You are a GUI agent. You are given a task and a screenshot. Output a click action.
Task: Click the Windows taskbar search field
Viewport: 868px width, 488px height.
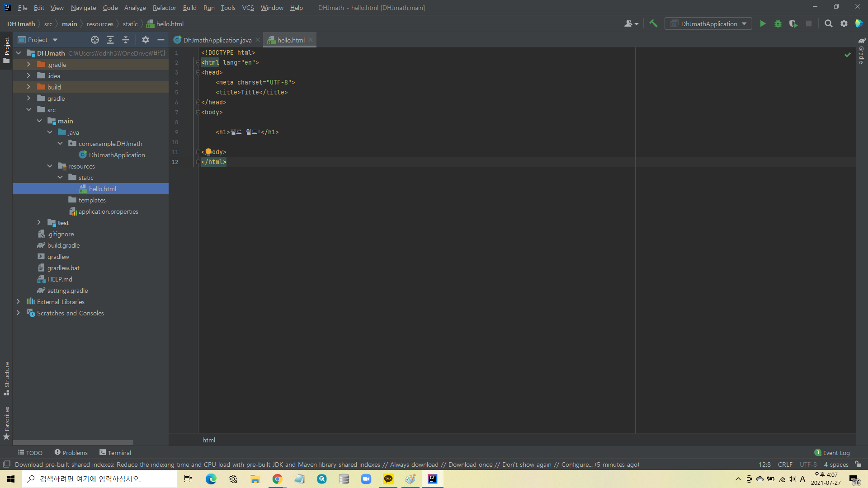point(99,479)
